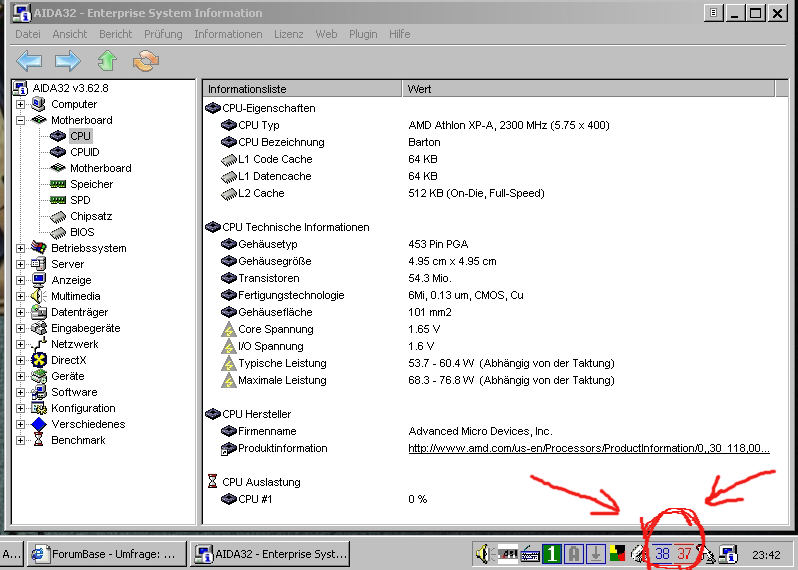798x570 pixels.
Task: Click the green '1' tray icon
Action: 552,554
